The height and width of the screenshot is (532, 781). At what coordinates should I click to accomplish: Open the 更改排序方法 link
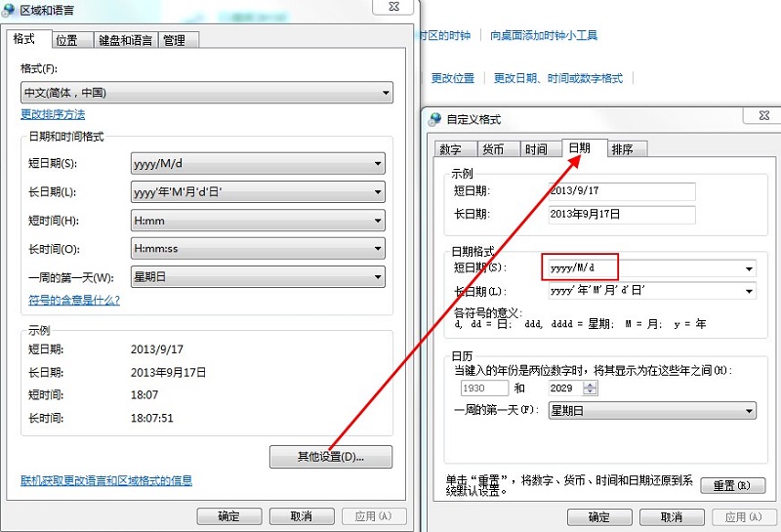53,114
